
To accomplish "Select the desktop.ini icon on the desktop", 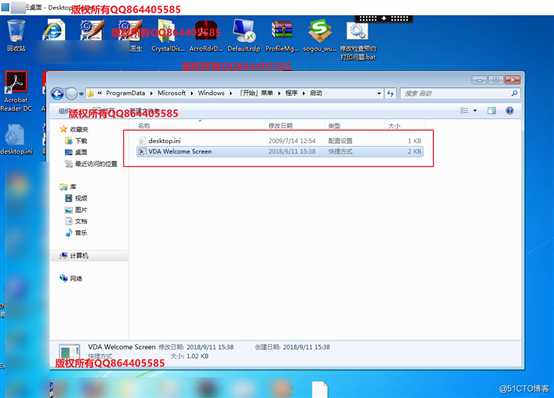I will 16,140.
